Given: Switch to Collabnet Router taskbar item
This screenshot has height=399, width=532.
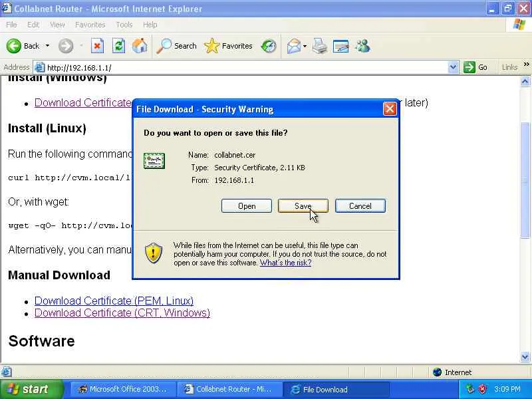Looking at the screenshot, I should pyautogui.click(x=229, y=389).
